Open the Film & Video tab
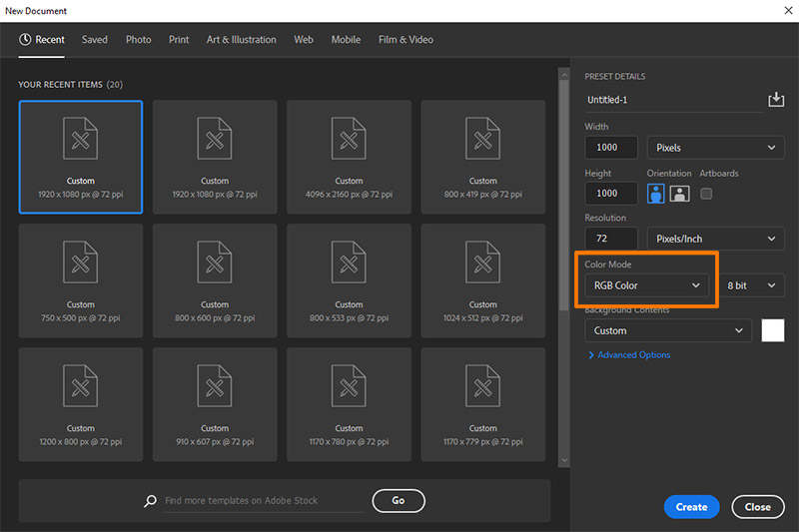 (x=405, y=40)
